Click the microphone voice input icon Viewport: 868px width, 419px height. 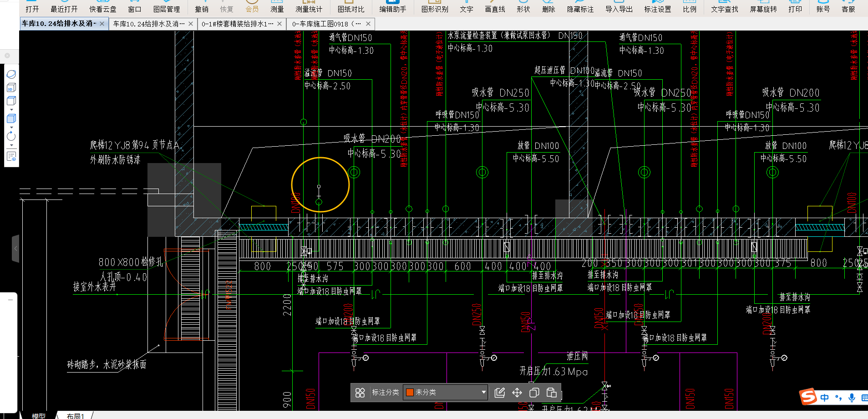pyautogui.click(x=852, y=398)
